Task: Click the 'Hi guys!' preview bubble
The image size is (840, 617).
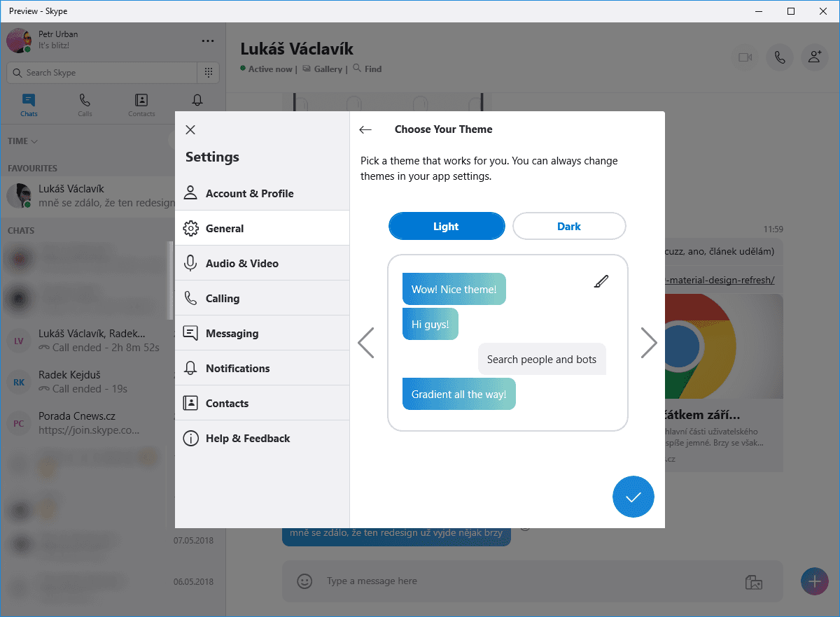Action: (430, 324)
